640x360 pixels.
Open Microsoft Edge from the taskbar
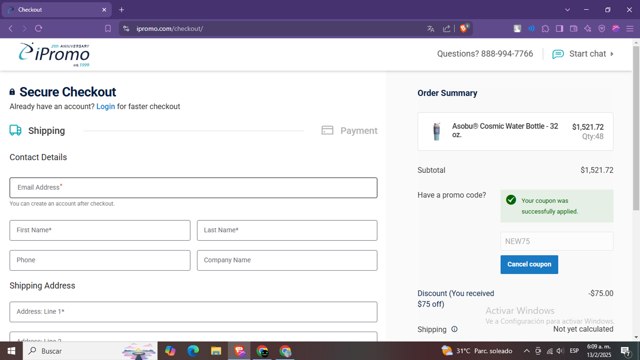193,351
